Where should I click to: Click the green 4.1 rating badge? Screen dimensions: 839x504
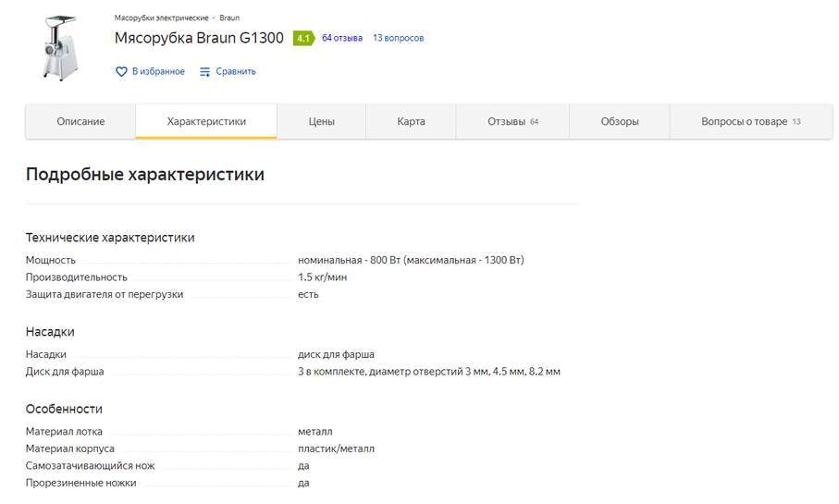[303, 38]
